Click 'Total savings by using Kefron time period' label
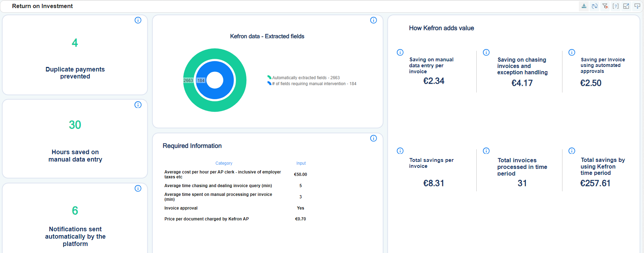The image size is (644, 253). point(603,166)
